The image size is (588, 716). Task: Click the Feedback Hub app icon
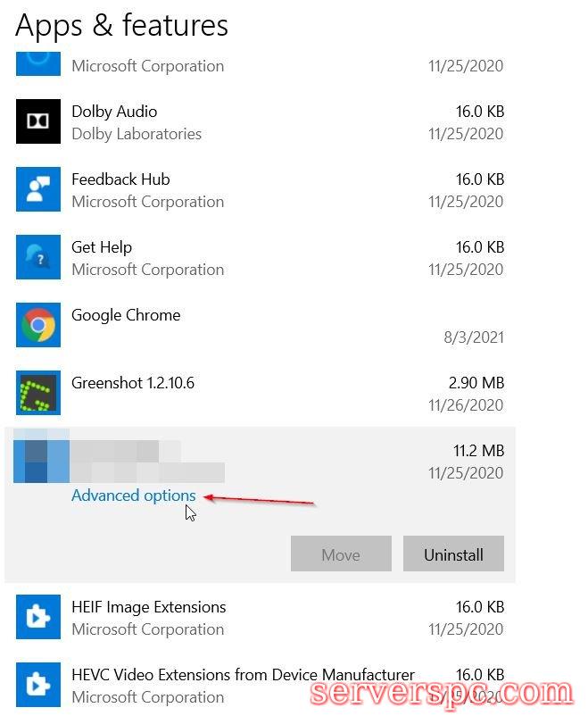click(38, 189)
